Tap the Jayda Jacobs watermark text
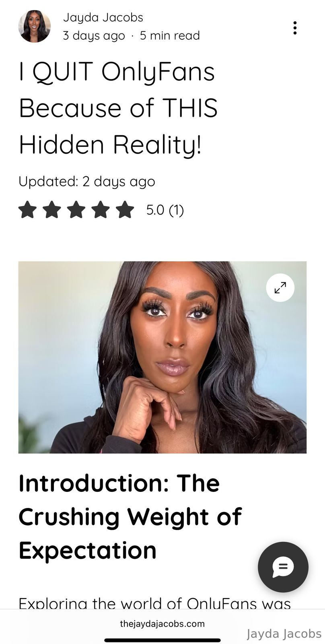The width and height of the screenshot is (325, 644). [284, 634]
